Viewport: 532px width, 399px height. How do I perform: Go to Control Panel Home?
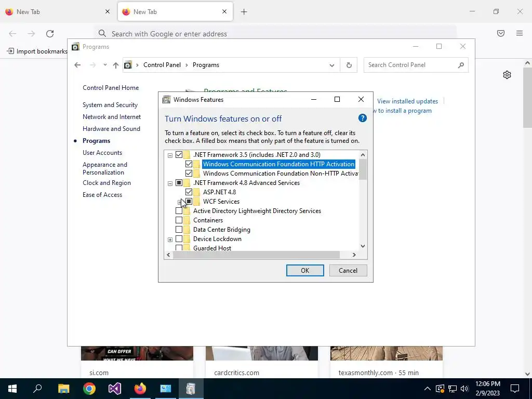pos(111,87)
